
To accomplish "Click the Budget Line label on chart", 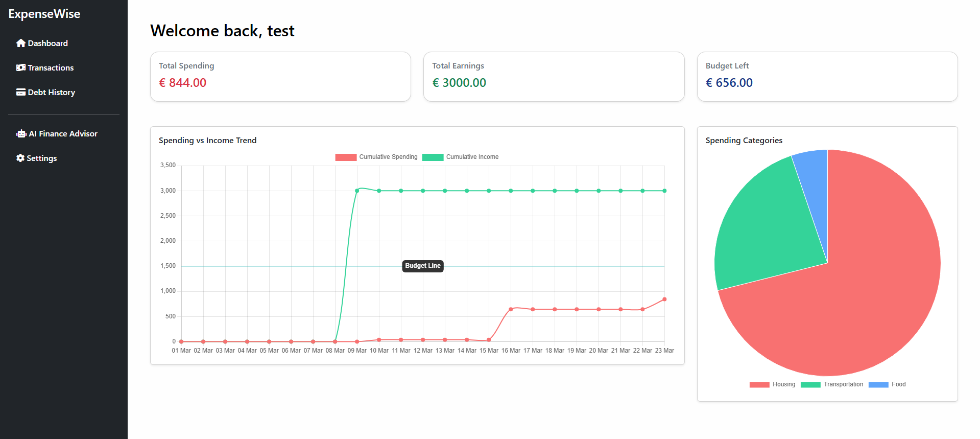I will pyautogui.click(x=423, y=266).
